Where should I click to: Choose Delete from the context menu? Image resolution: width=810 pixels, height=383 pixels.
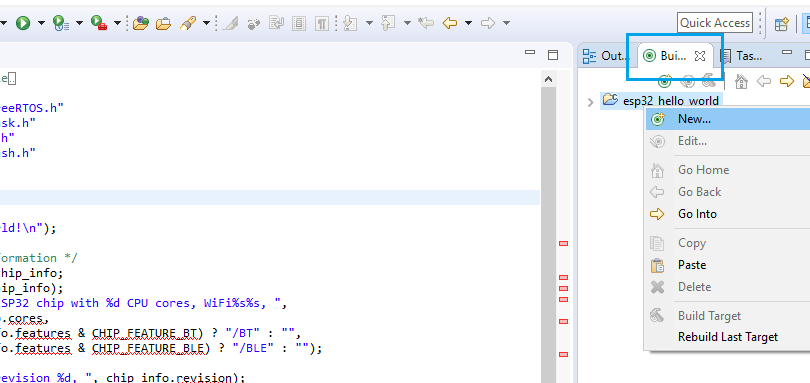coord(727,287)
